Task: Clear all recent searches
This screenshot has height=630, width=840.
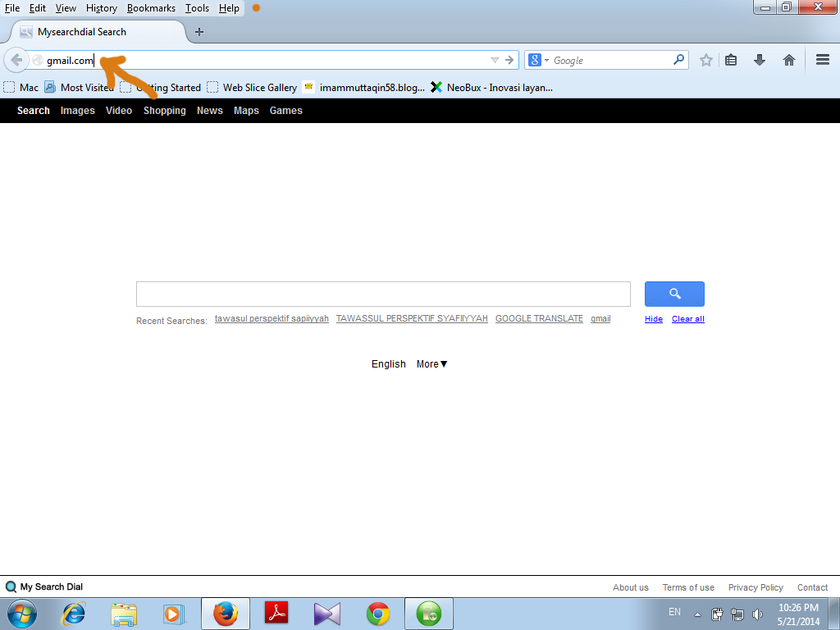Action: coord(687,318)
